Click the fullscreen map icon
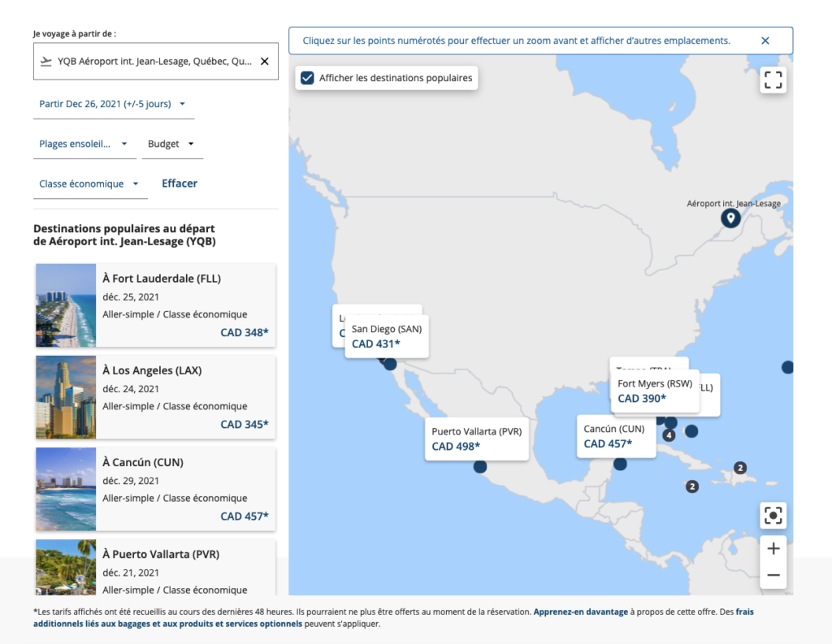This screenshot has width=832, height=644. coord(773,80)
